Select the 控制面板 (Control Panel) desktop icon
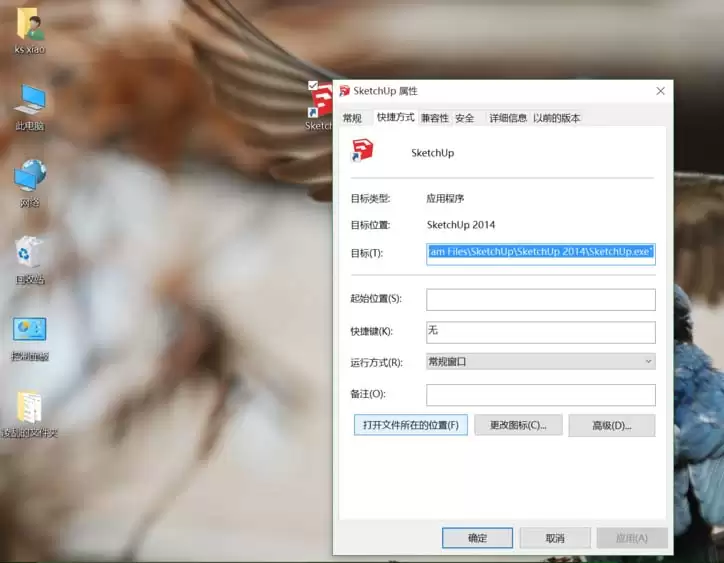 [29, 331]
